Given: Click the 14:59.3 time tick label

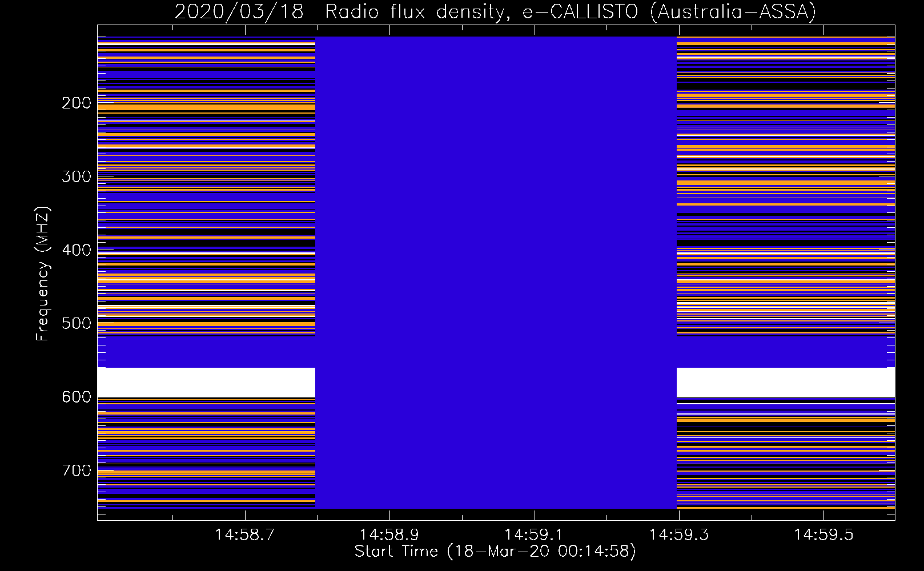Looking at the screenshot, I should tap(679, 535).
